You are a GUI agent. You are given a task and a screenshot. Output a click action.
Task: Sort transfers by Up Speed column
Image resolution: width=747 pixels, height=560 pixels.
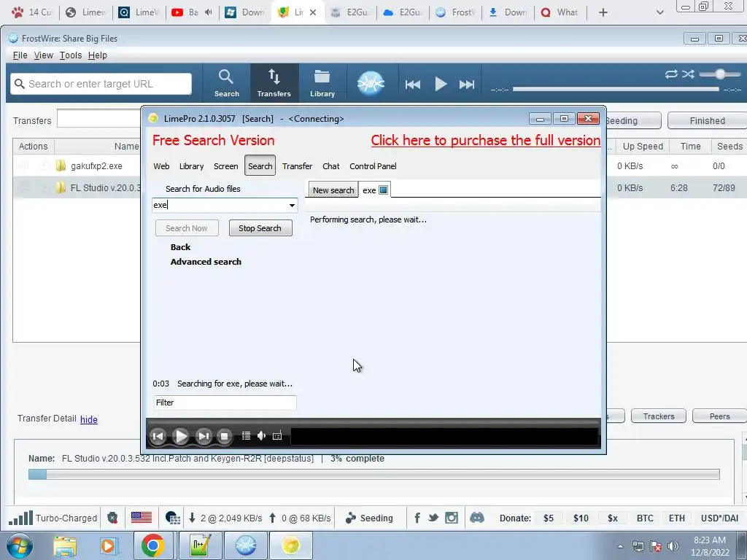[643, 146]
